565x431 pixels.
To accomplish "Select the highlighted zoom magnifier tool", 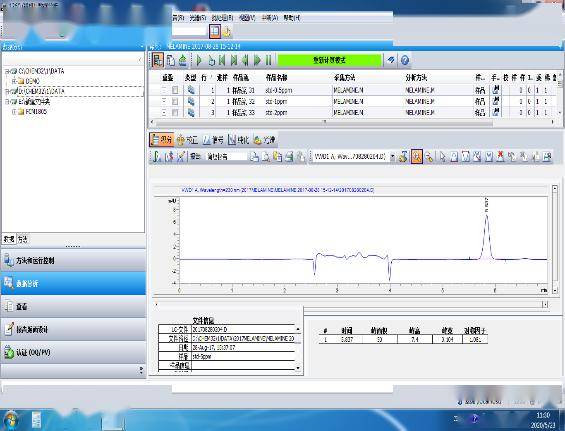I will point(416,156).
